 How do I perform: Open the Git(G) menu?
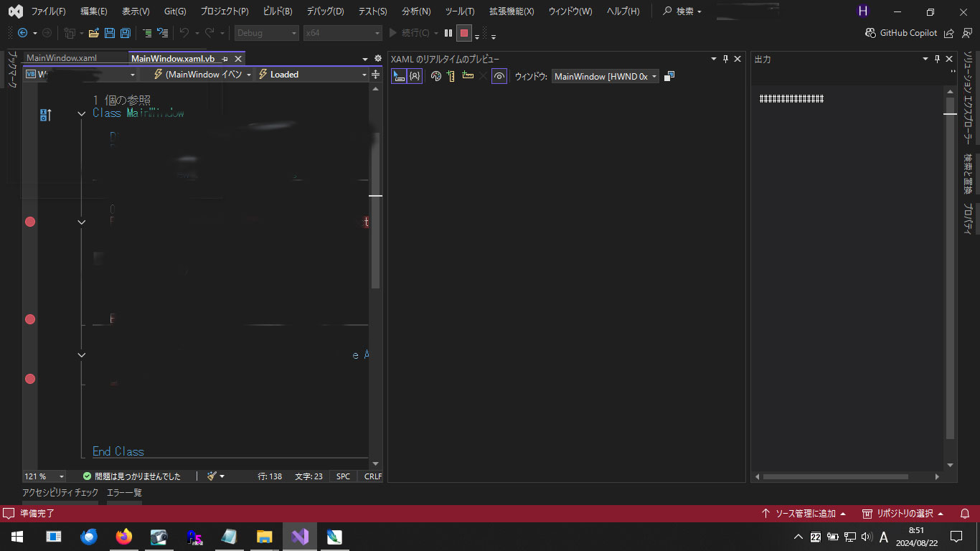175,11
